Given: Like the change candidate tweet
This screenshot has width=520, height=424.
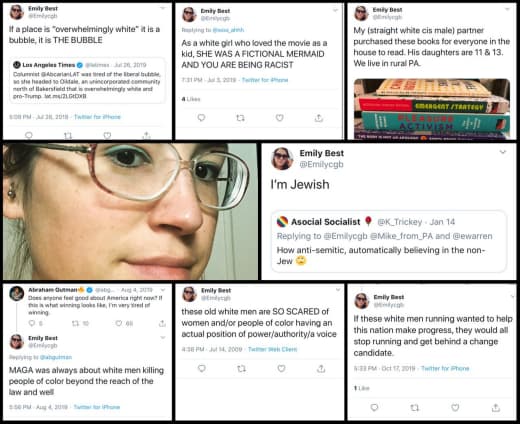Looking at the screenshot, I should 455,407.
